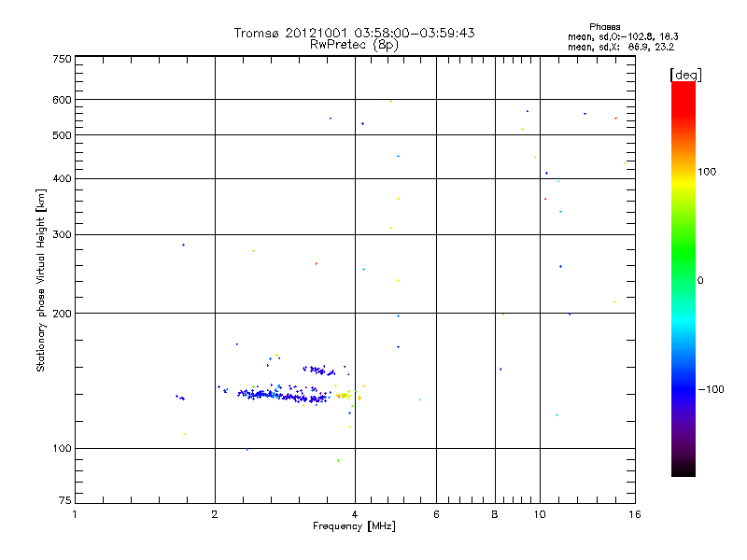Image resolution: width=747 pixels, height=560 pixels.
Task: Select the height axis tick label "100"
Action: 63,449
